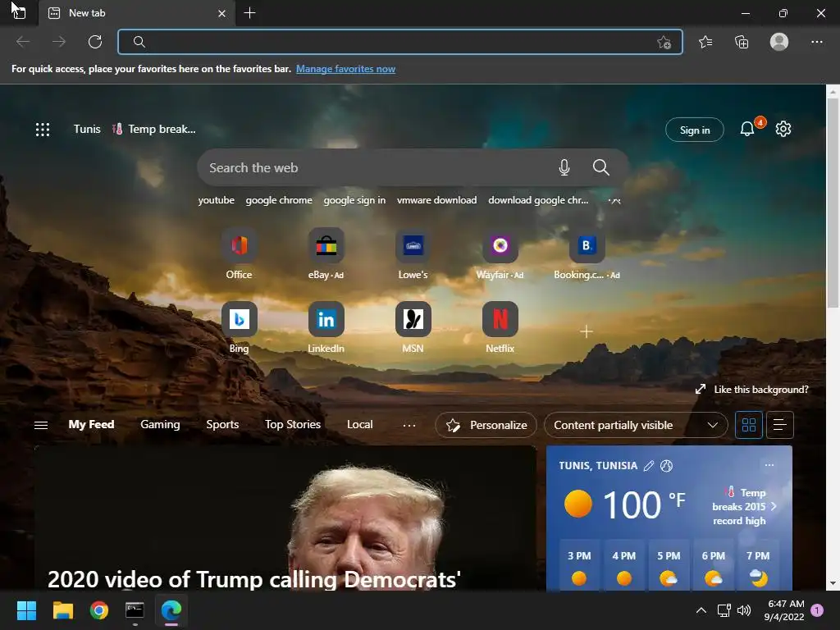Select the New tab browser tab
The width and height of the screenshot is (840, 630).
pyautogui.click(x=137, y=13)
